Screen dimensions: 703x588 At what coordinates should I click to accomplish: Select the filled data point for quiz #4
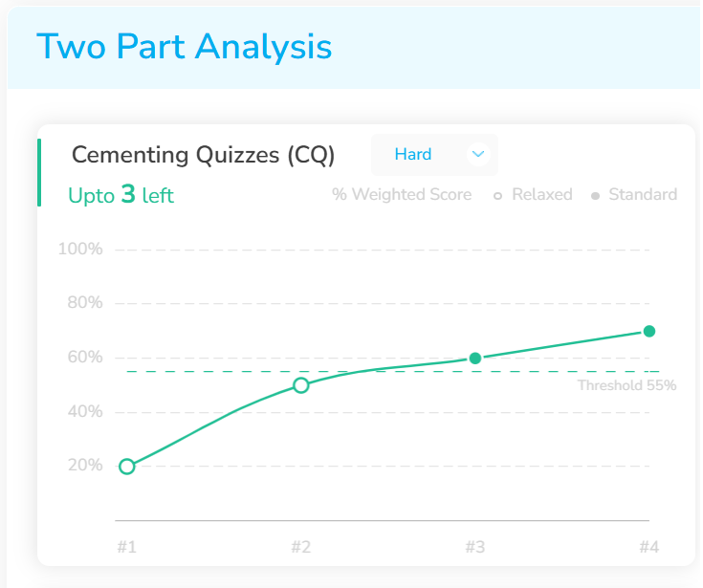(x=649, y=331)
